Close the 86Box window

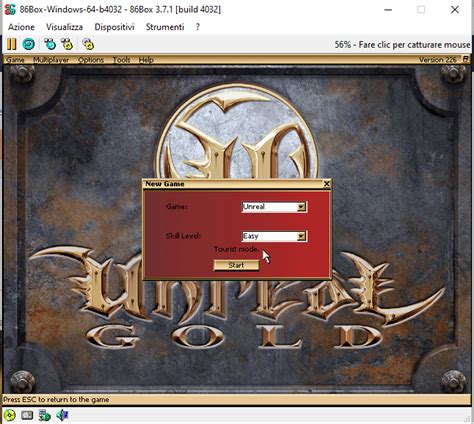click(x=455, y=10)
